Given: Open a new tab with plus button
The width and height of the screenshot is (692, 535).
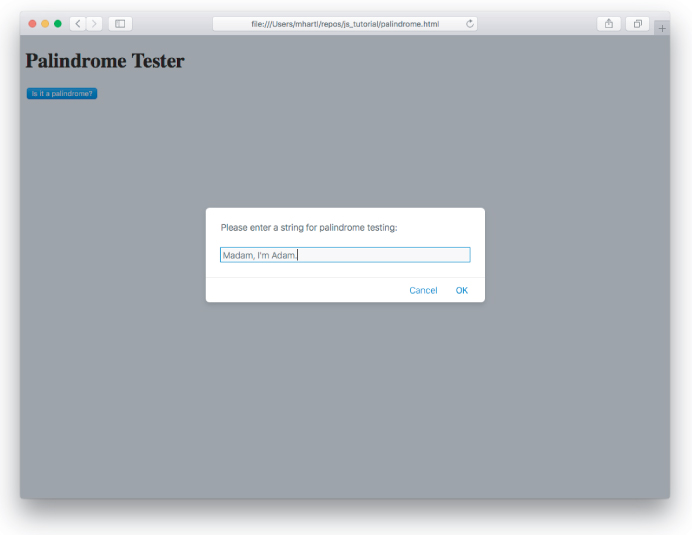Looking at the screenshot, I should coord(661,28).
